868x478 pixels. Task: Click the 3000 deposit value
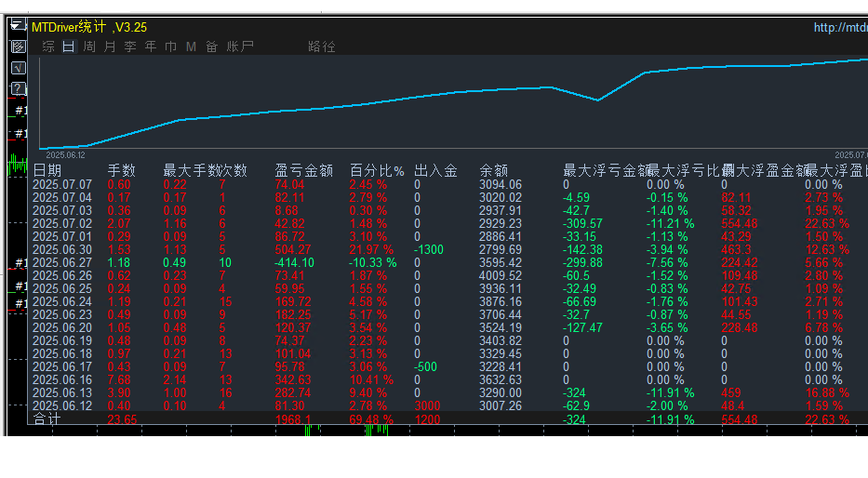(427, 405)
